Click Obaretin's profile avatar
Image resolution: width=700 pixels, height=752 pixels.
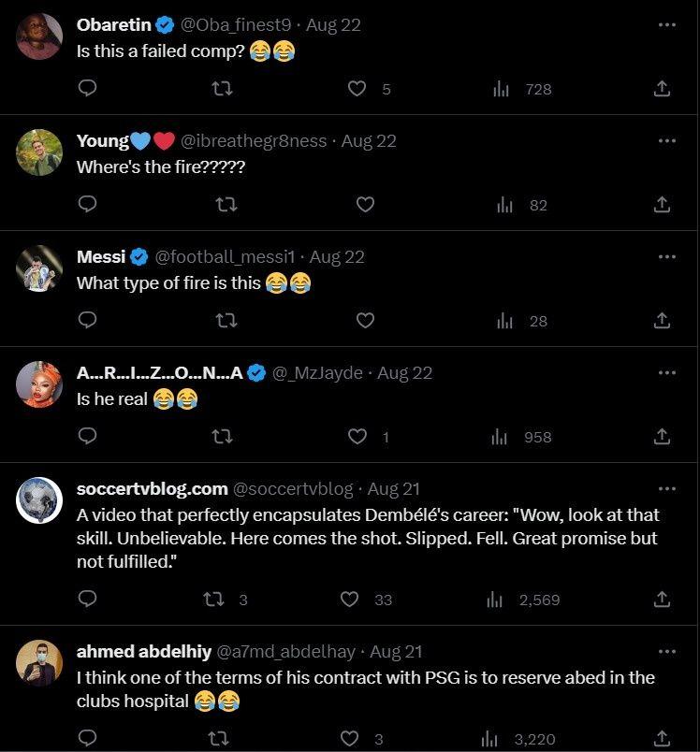(x=40, y=36)
